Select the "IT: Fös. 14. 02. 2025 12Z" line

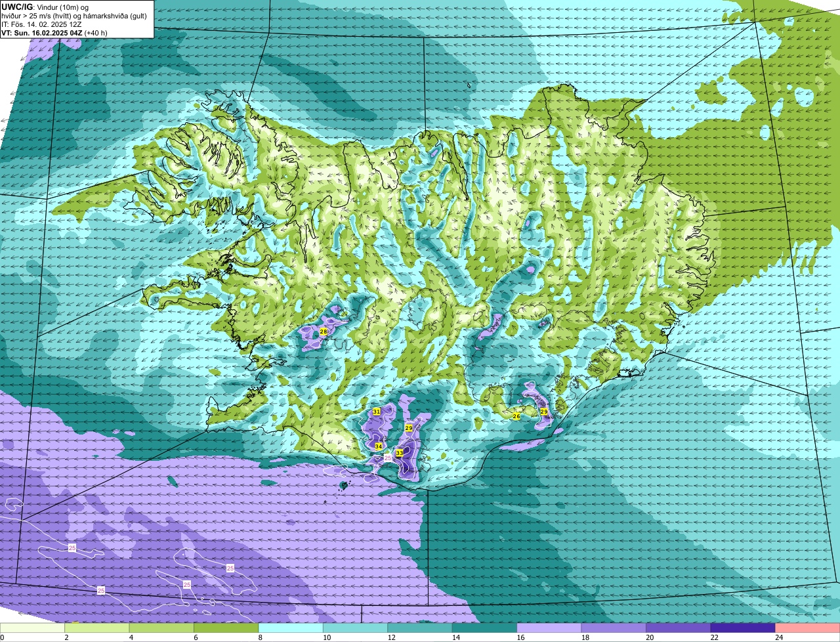coord(43,24)
